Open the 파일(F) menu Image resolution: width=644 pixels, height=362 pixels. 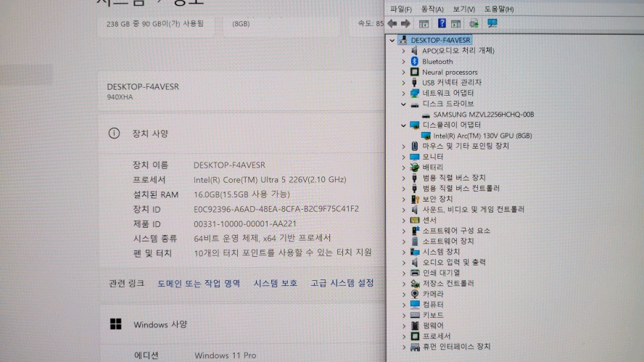pyautogui.click(x=401, y=9)
